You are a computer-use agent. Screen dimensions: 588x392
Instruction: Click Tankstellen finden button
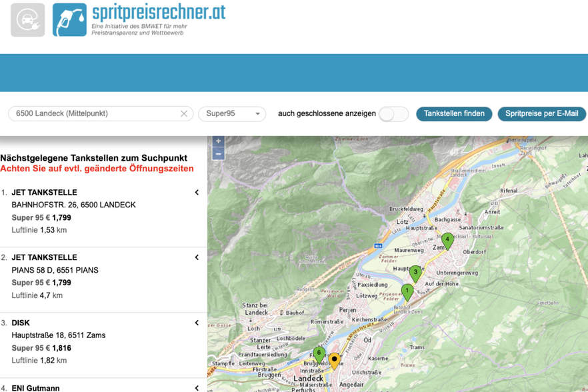[454, 113]
